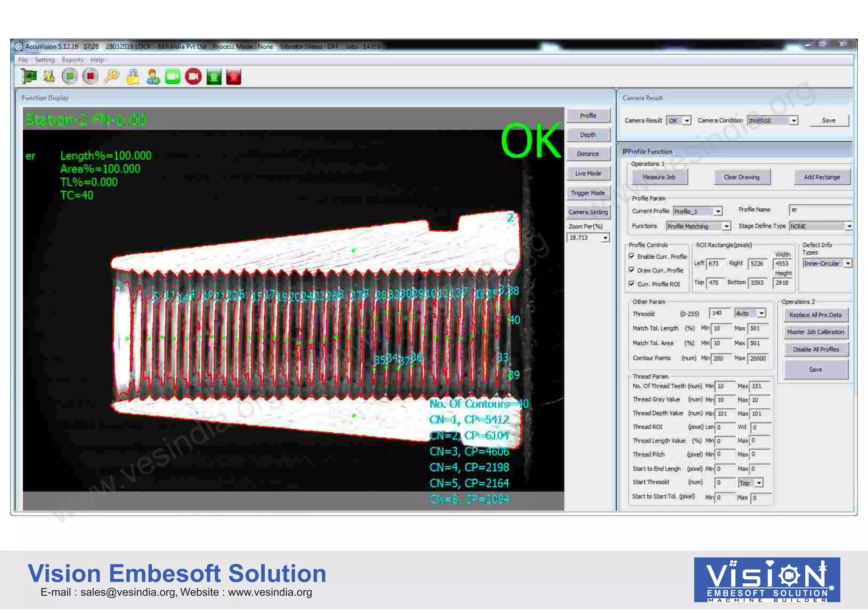Open the File menu

(x=23, y=60)
